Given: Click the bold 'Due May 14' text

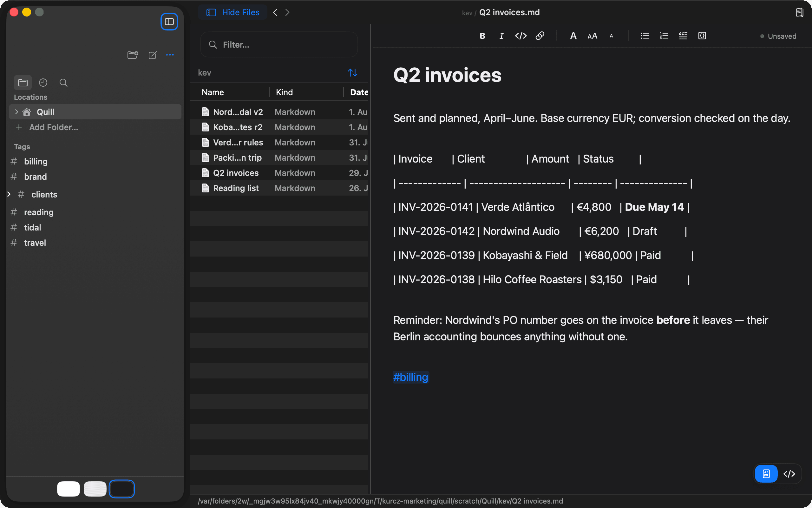Looking at the screenshot, I should click(x=654, y=207).
